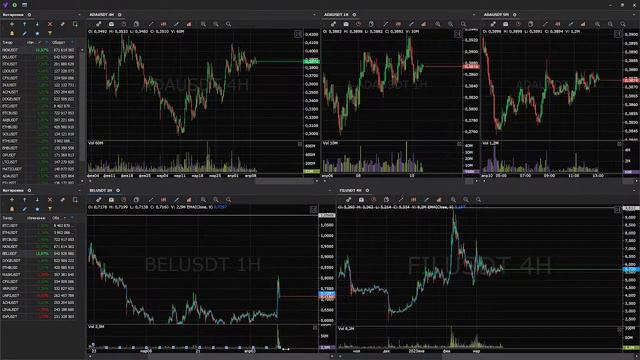This screenshot has width=640, height=360.
Task: Toggle the volume pane button on ADAUSDT 4H
Action: pos(300,144)
